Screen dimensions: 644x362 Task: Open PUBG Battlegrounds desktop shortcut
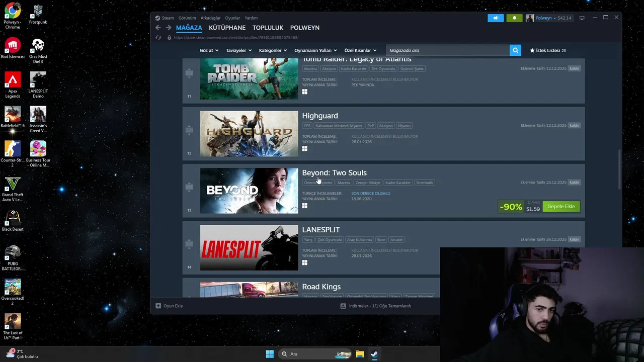pos(13,258)
